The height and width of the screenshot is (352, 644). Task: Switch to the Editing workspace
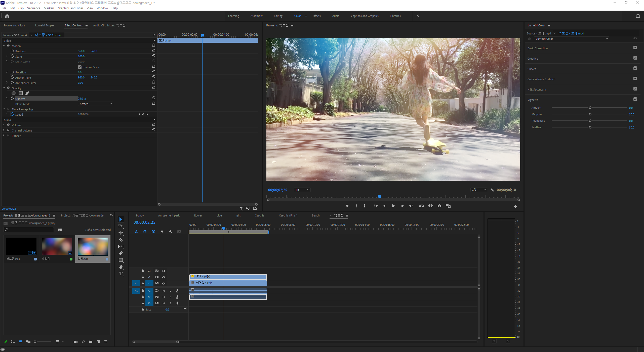(x=278, y=16)
